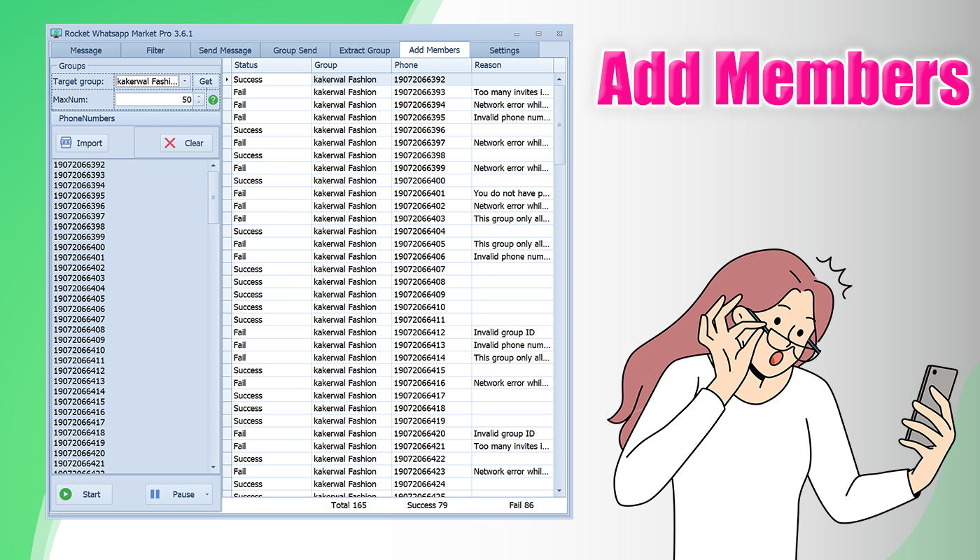This screenshot has height=560, width=980.
Task: Open the Settings tab
Action: coord(504,50)
